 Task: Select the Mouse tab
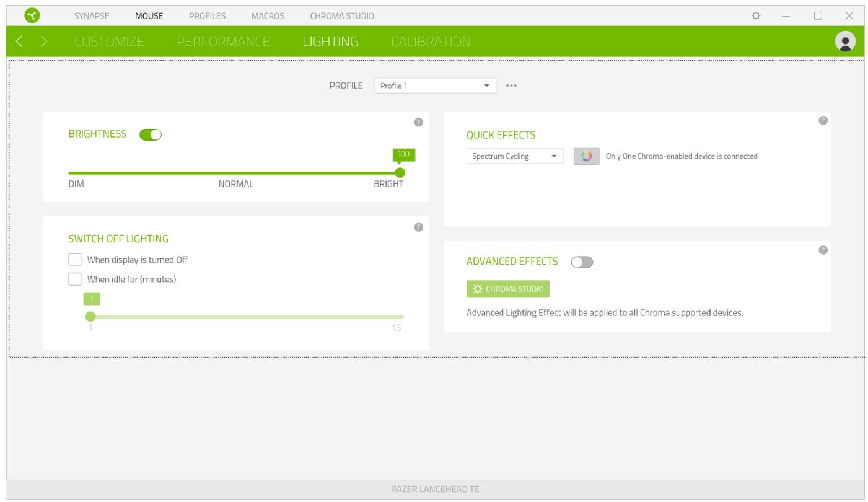point(149,15)
